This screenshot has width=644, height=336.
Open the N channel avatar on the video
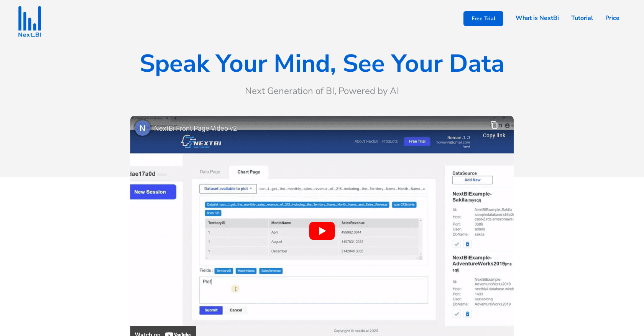click(x=143, y=128)
